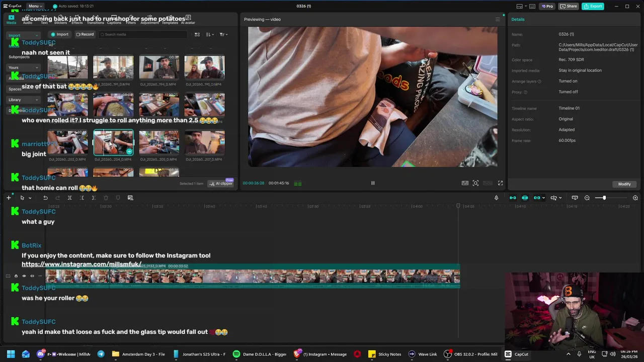The image size is (644, 362).
Task: Click the timeline caption edit icon
Action: pyautogui.click(x=130, y=198)
